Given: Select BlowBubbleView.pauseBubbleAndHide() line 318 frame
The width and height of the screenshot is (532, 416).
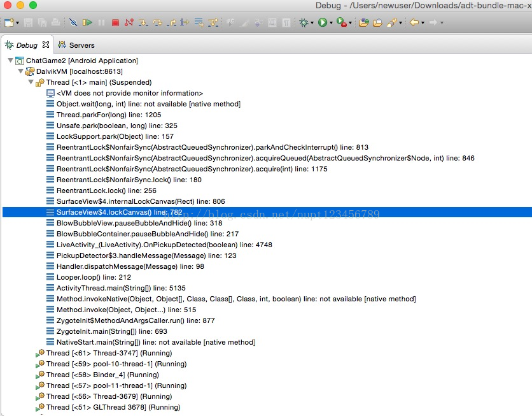Looking at the screenshot, I should click(x=139, y=224).
